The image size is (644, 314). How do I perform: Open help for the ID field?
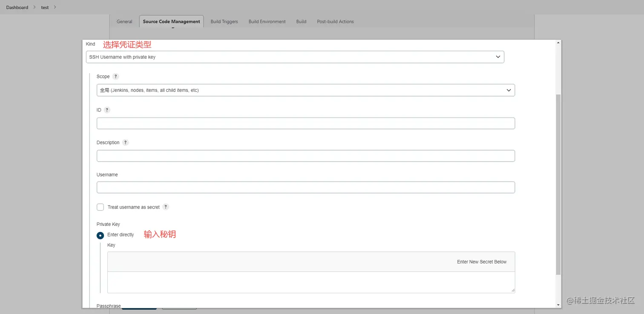click(107, 110)
